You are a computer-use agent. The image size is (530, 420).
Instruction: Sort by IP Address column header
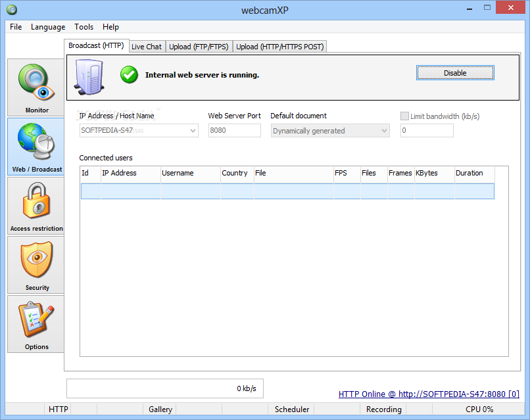coord(130,174)
